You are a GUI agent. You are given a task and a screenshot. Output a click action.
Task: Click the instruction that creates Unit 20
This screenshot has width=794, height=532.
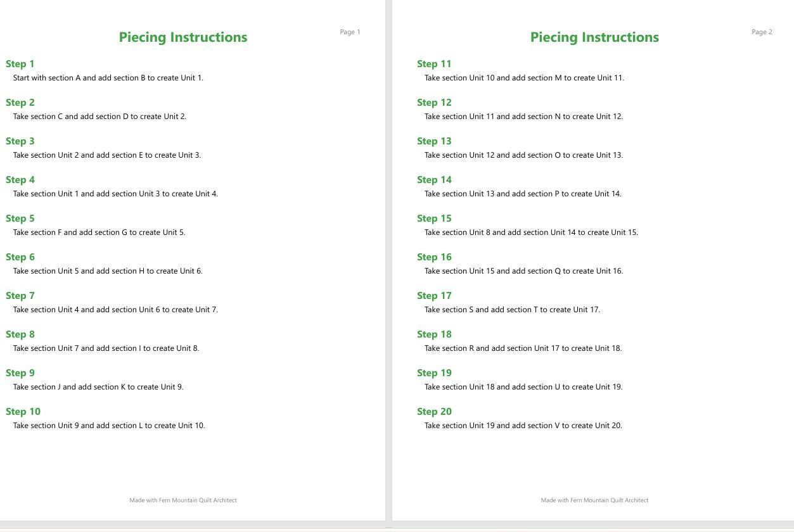[523, 426]
